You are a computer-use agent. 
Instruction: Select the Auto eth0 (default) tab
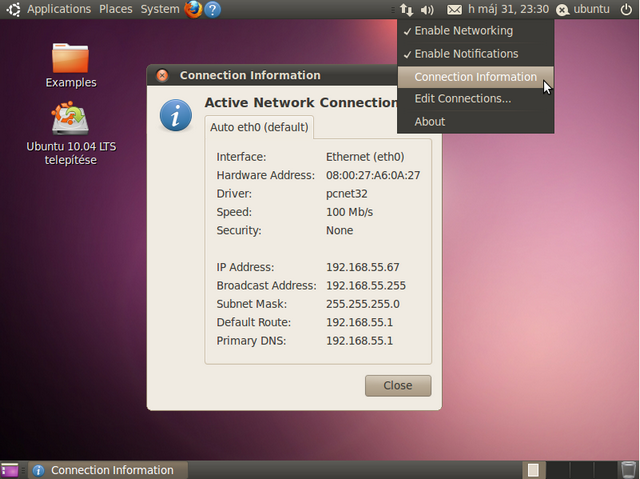point(259,127)
